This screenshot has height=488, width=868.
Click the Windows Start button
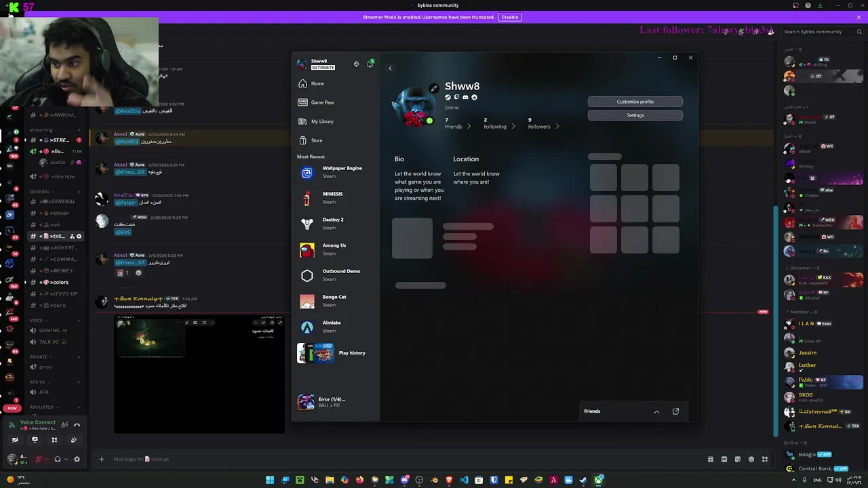[x=270, y=480]
